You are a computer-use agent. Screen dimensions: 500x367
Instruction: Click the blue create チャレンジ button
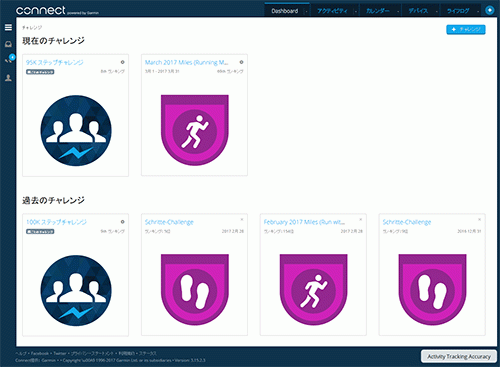466,30
